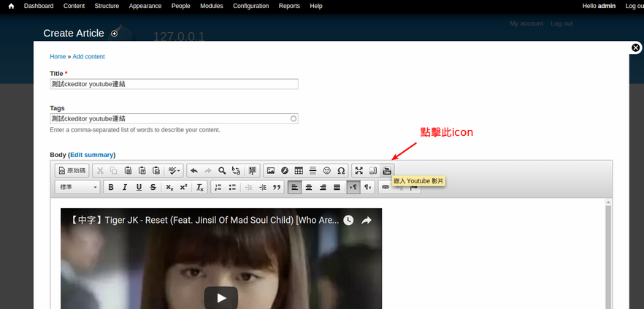Open the Content menu
The image size is (644, 309).
74,6
